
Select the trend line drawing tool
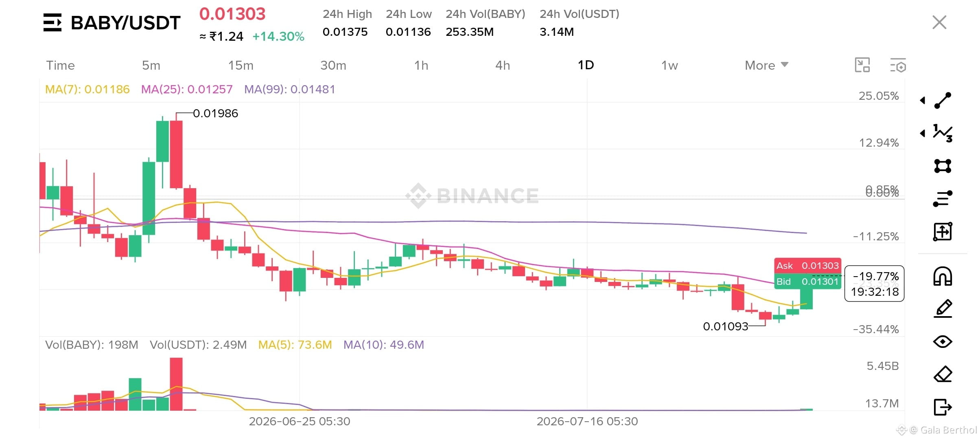click(943, 100)
